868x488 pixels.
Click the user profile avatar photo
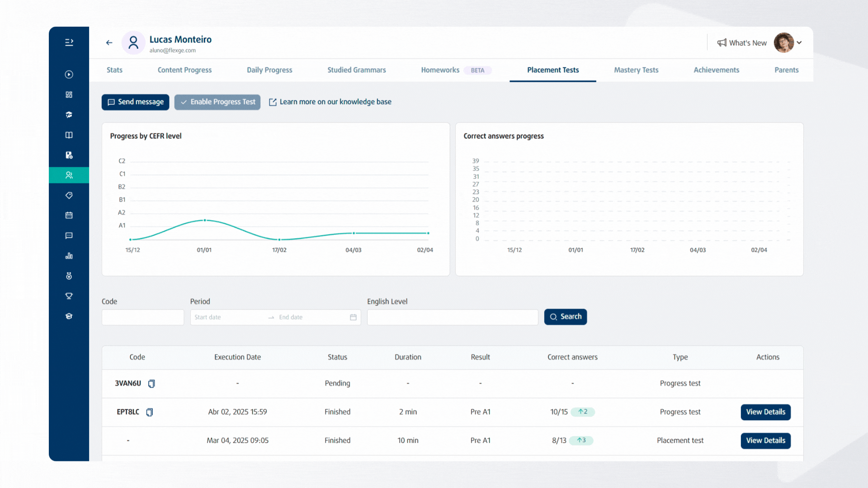[784, 43]
